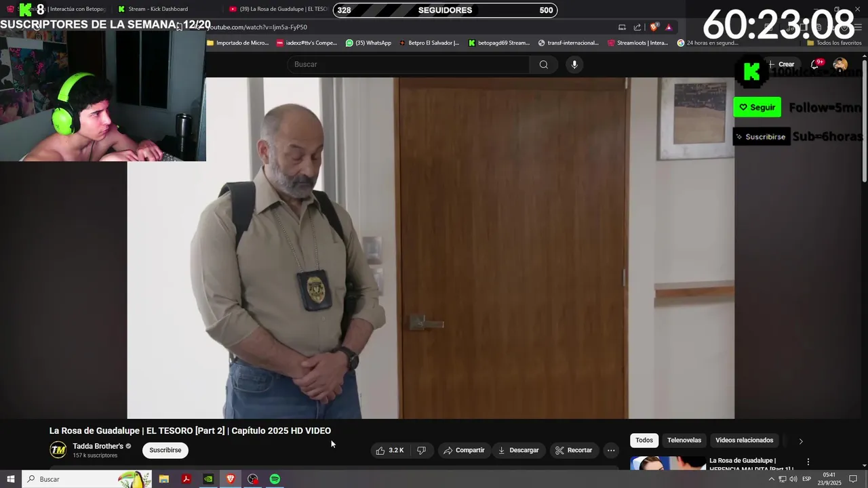
Task: Open the transf-internacional bookmark
Action: (568, 43)
